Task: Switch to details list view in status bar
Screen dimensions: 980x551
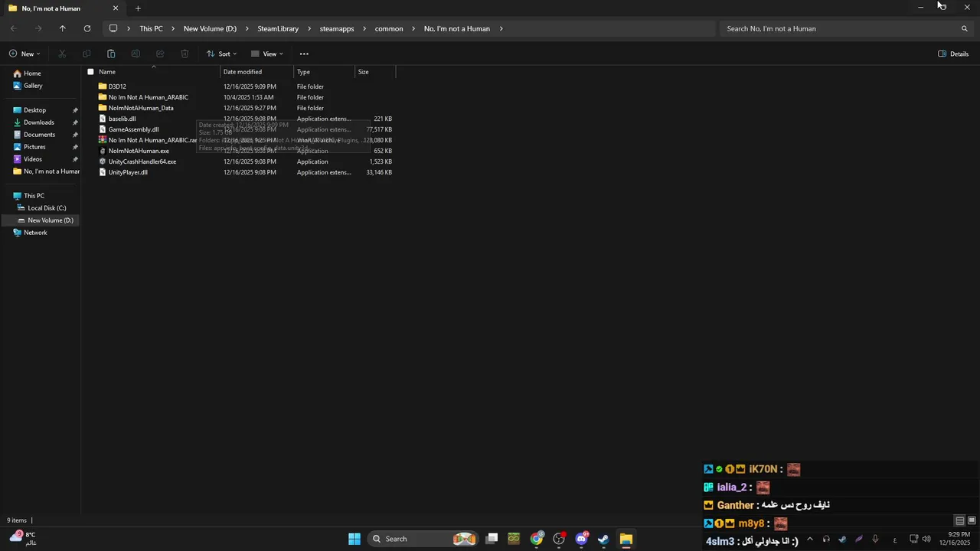Action: tap(959, 520)
